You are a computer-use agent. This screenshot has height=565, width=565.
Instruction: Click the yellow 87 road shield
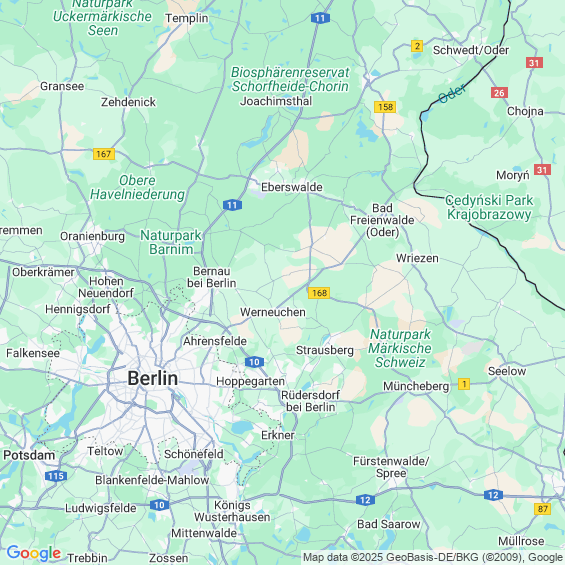[x=543, y=509]
